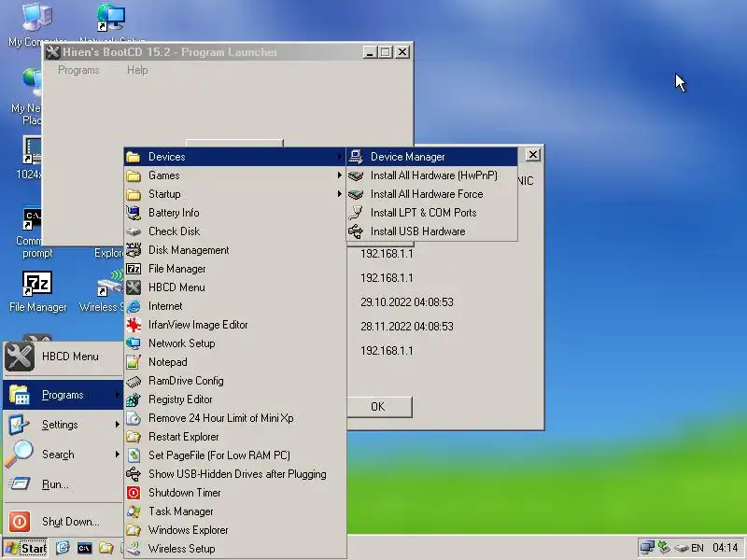Click the Task Manager icon
The width and height of the screenshot is (747, 560).
[x=134, y=511]
